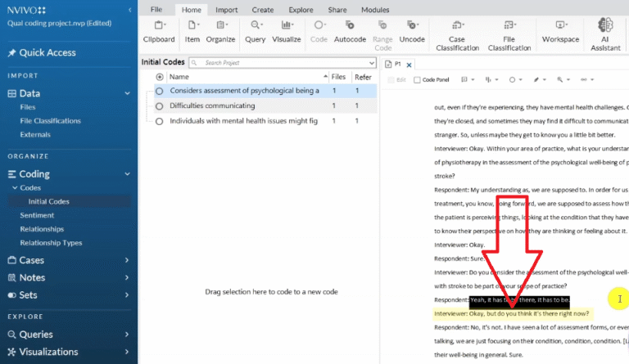The height and width of the screenshot is (364, 629).
Task: Open Relationship Types under Coding
Action: 51,243
